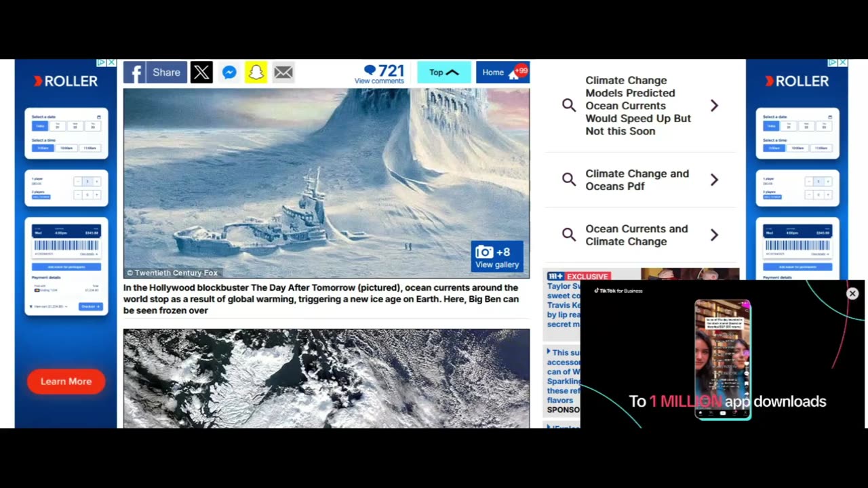This screenshot has width=868, height=488.
Task: Share via X icon
Action: (x=201, y=73)
